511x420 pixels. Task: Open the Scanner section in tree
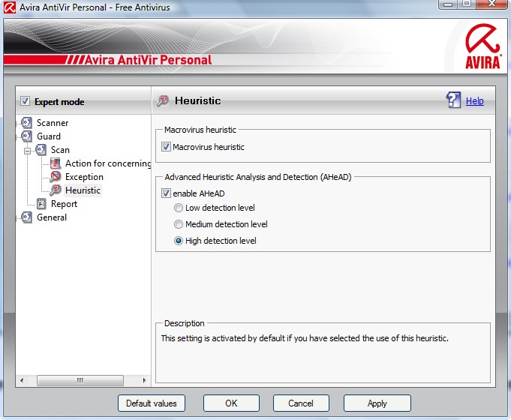coord(53,123)
